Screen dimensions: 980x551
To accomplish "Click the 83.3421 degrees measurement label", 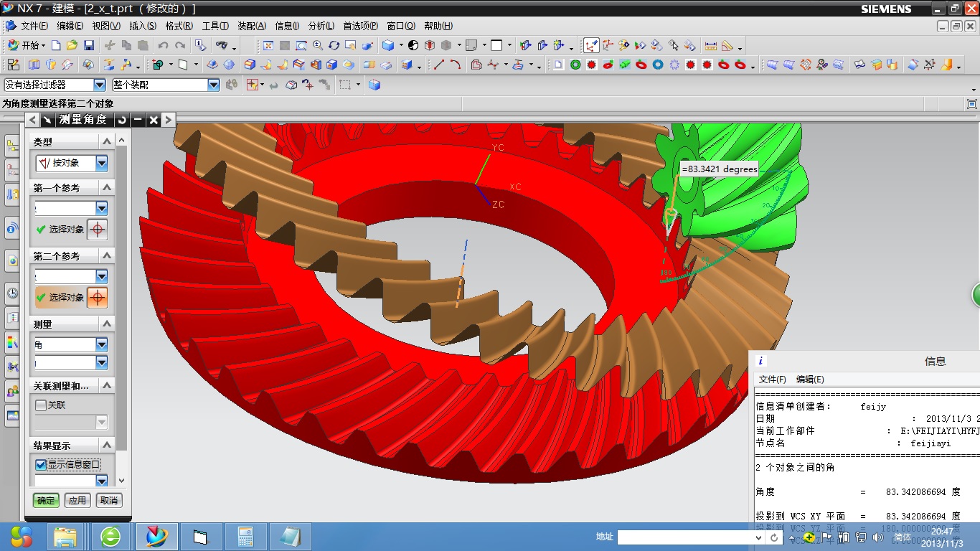I will click(x=719, y=169).
